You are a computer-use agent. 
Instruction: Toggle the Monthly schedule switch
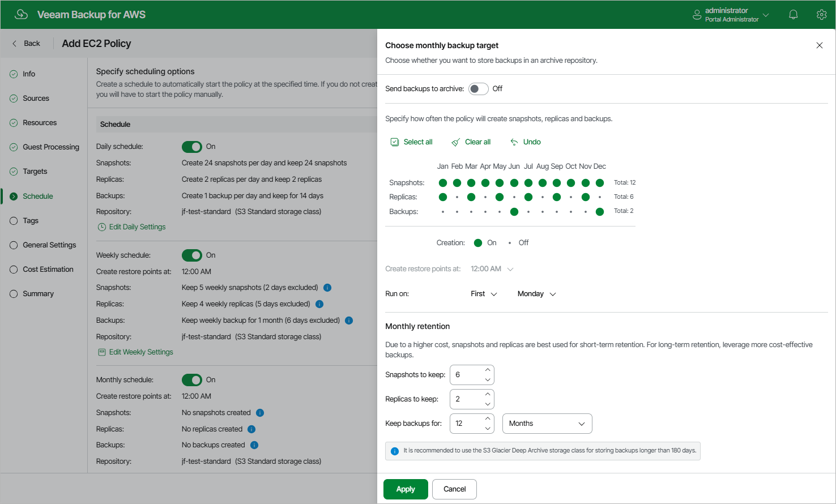tap(192, 380)
